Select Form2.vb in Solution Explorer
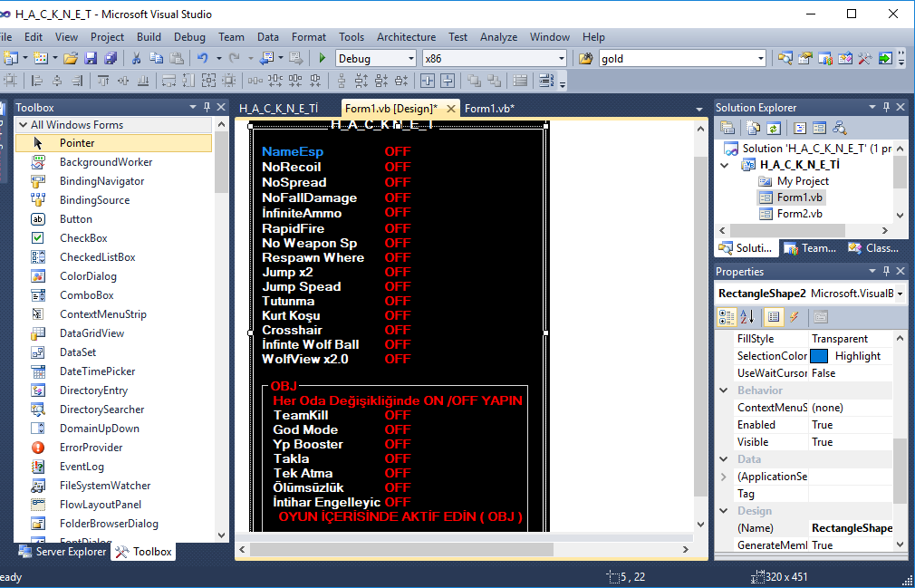Screen dimensions: 915x588 coord(799,214)
